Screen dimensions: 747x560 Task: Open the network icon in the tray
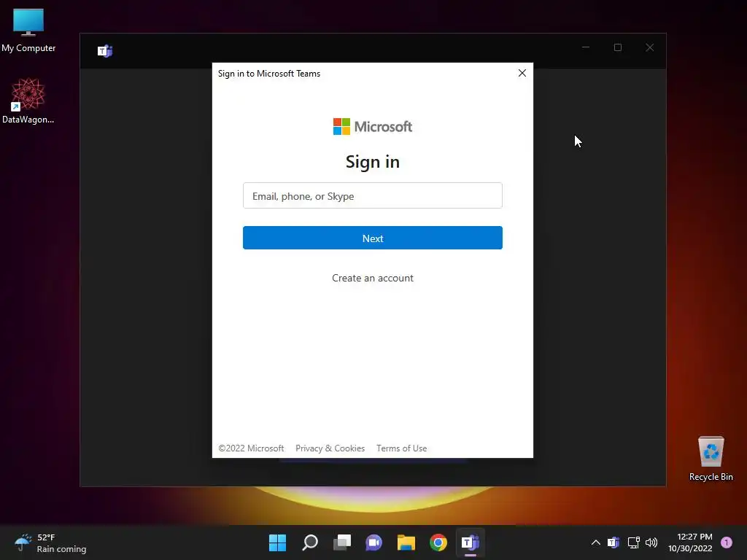(634, 542)
